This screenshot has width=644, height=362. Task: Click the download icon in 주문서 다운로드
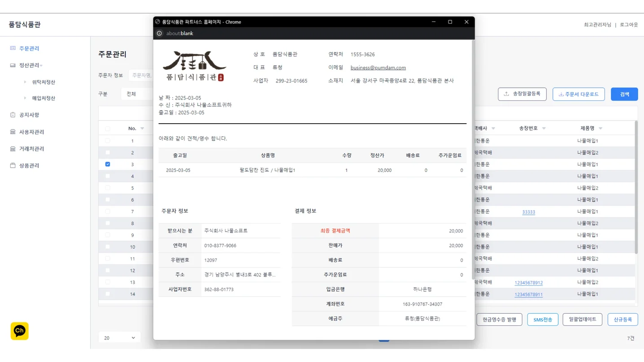tap(561, 95)
